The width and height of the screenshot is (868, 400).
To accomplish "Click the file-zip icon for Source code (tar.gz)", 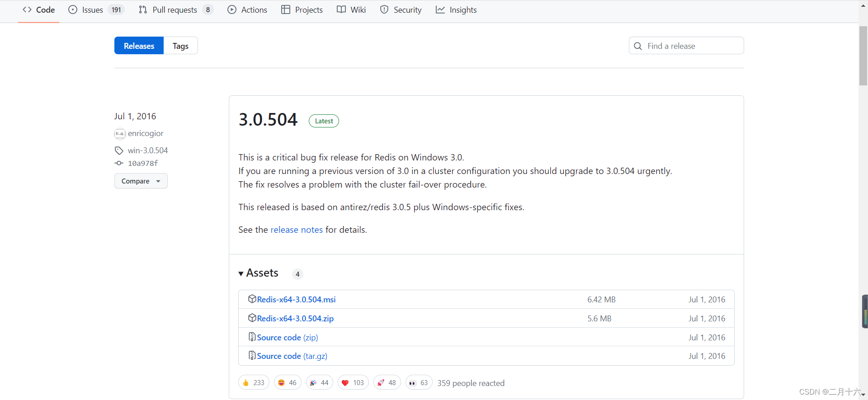I will coord(252,356).
